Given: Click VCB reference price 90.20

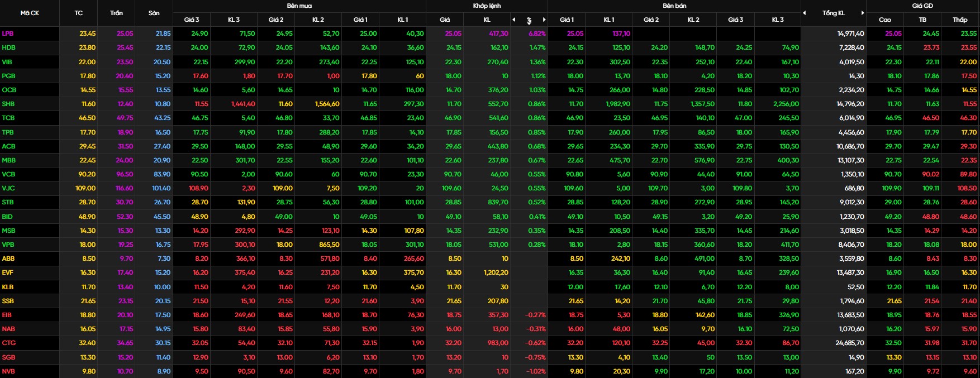Looking at the screenshot, I should (x=87, y=174).
